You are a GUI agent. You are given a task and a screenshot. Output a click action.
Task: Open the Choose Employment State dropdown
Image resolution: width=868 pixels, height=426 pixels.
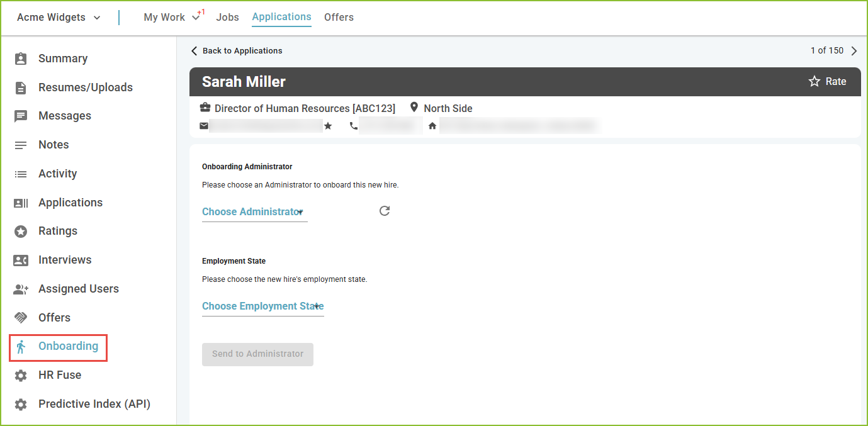(x=262, y=306)
